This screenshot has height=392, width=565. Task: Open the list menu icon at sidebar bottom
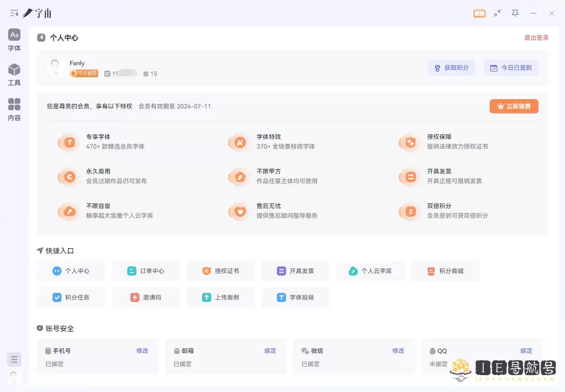click(x=14, y=359)
